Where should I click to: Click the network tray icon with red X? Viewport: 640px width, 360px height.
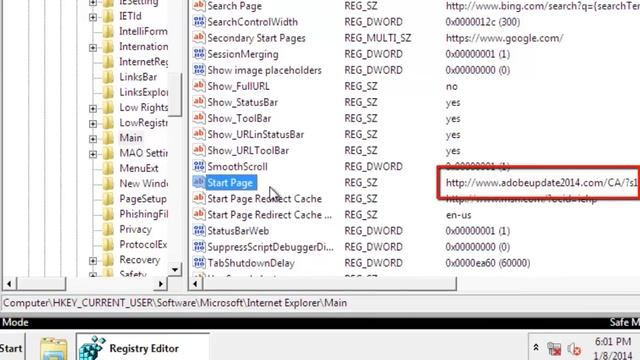click(554, 349)
